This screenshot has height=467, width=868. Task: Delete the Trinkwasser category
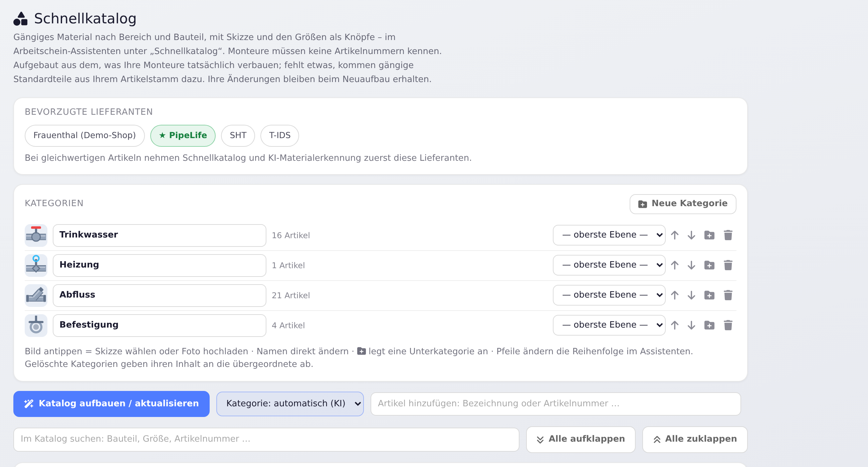coord(728,235)
